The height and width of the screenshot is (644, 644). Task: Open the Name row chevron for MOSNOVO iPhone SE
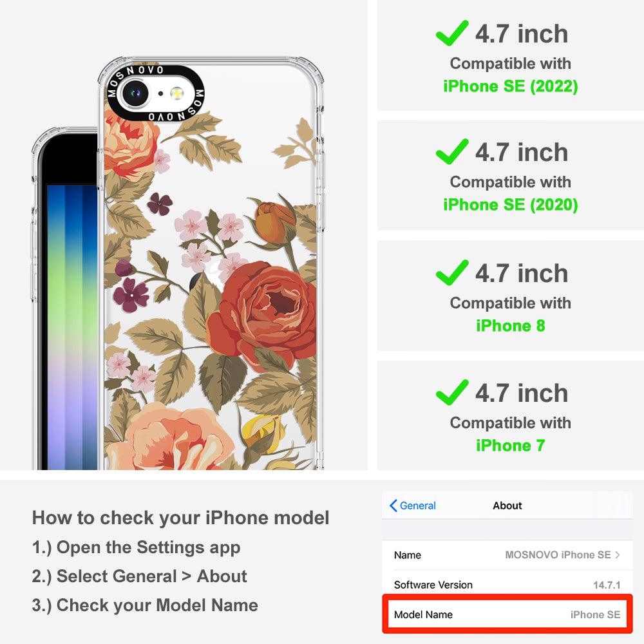[x=618, y=555]
